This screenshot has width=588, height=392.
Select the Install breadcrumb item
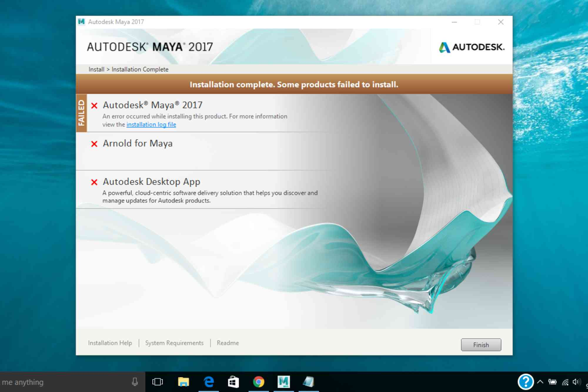point(96,69)
